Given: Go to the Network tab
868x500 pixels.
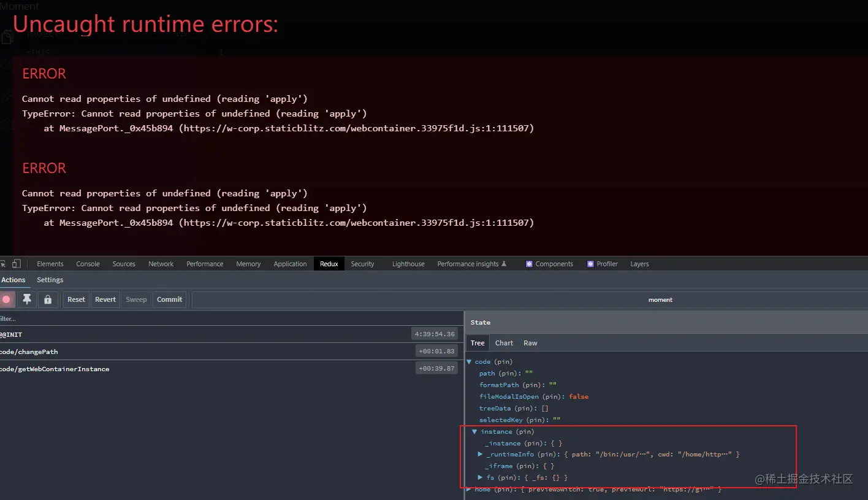Looking at the screenshot, I should click(161, 264).
